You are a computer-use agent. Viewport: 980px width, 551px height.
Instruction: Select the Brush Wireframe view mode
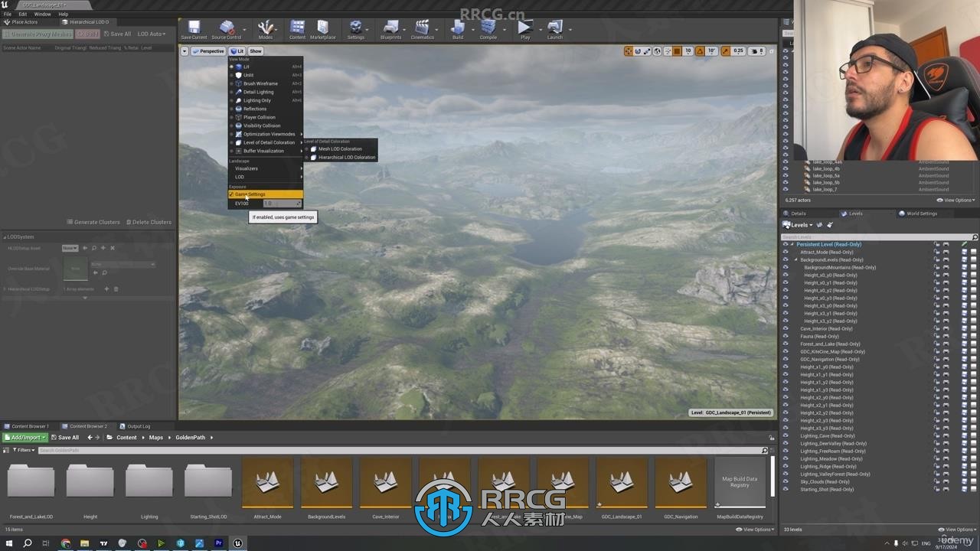tap(266, 83)
